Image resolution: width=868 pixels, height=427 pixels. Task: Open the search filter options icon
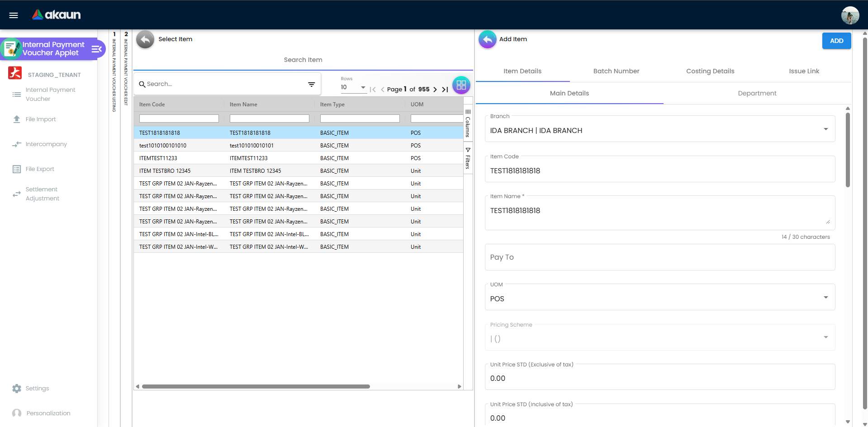point(311,84)
